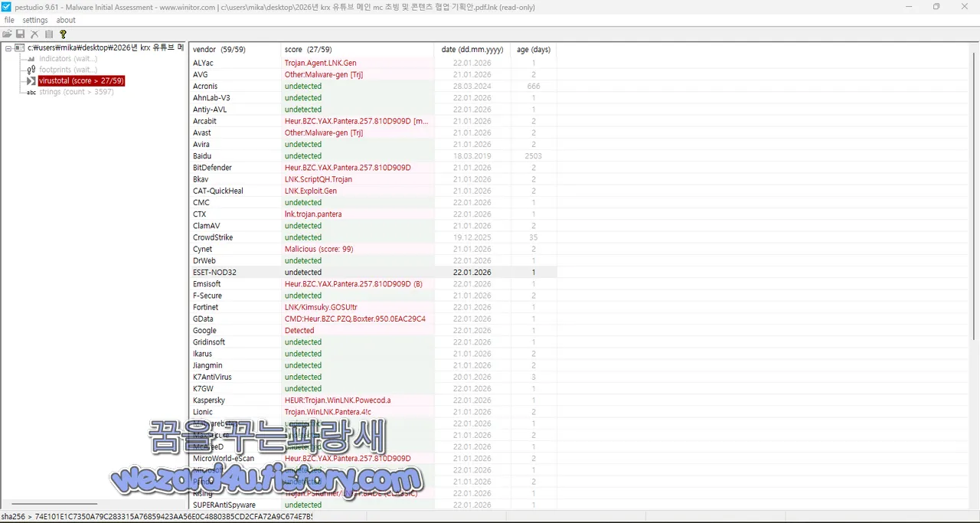The height and width of the screenshot is (523, 980).
Task: Click the footprints tree node icon
Action: click(31, 70)
